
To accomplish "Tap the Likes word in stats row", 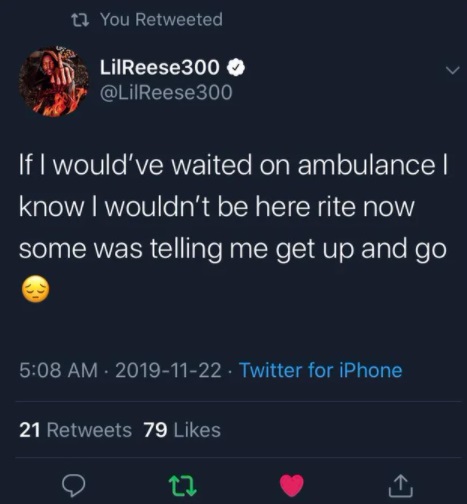I will (197, 430).
